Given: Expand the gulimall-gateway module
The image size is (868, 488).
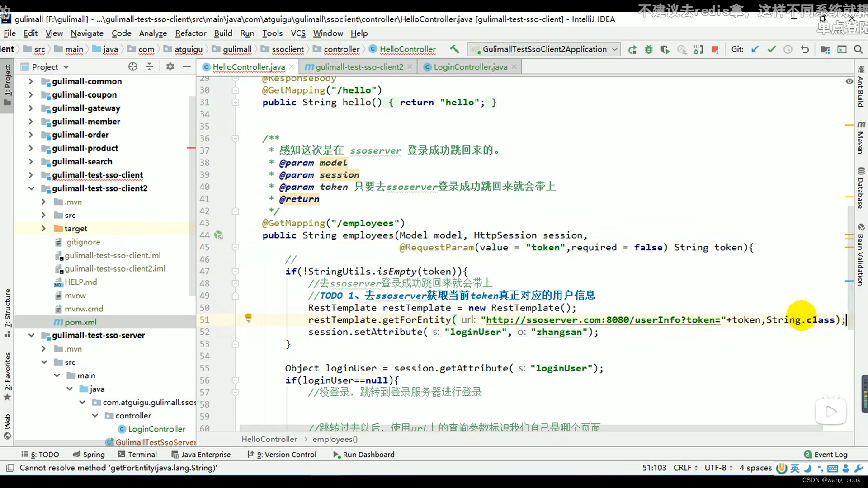Looking at the screenshot, I should pyautogui.click(x=31, y=108).
